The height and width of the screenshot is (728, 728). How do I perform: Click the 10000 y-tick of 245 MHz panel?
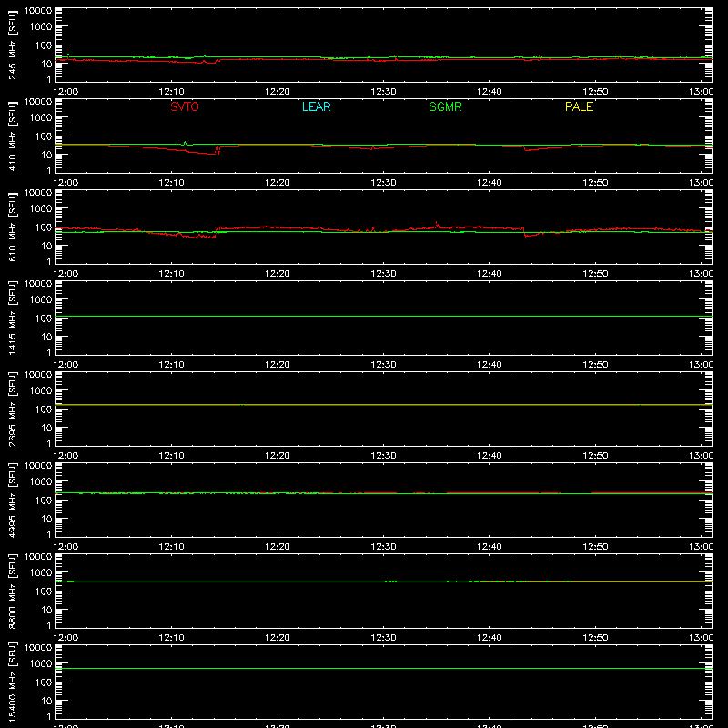click(x=38, y=11)
